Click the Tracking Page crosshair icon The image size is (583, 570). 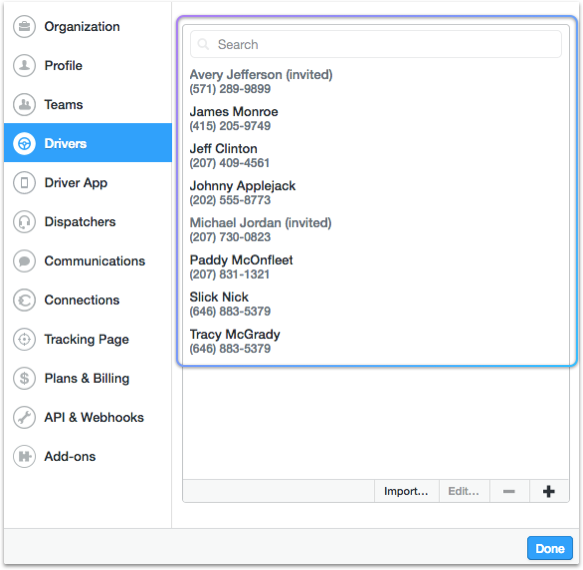24,339
